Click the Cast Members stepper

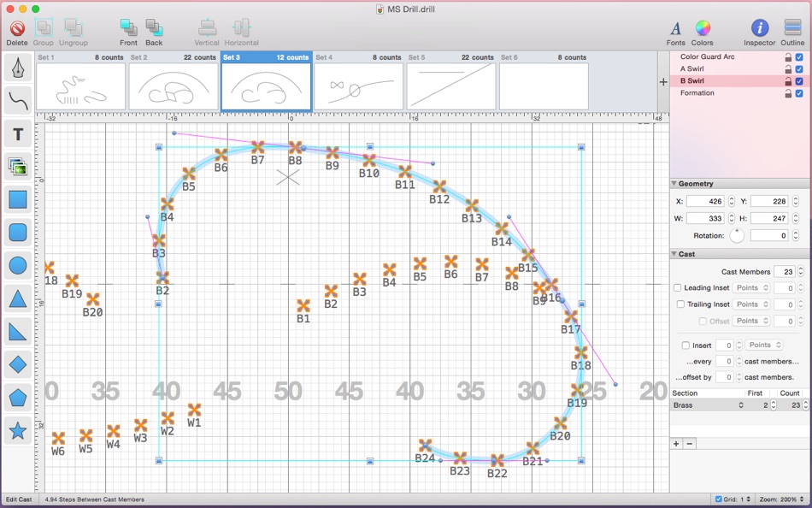pyautogui.click(x=801, y=271)
